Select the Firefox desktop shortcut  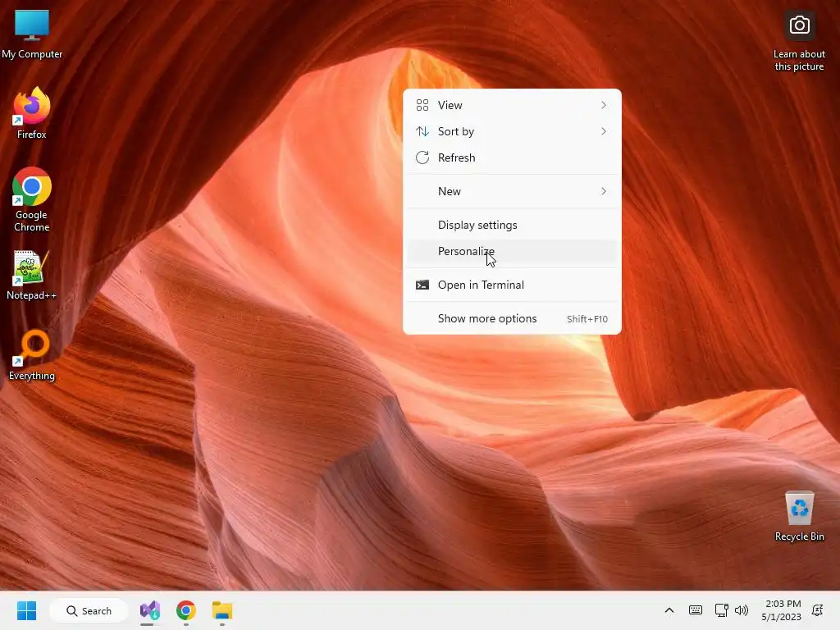click(32, 113)
